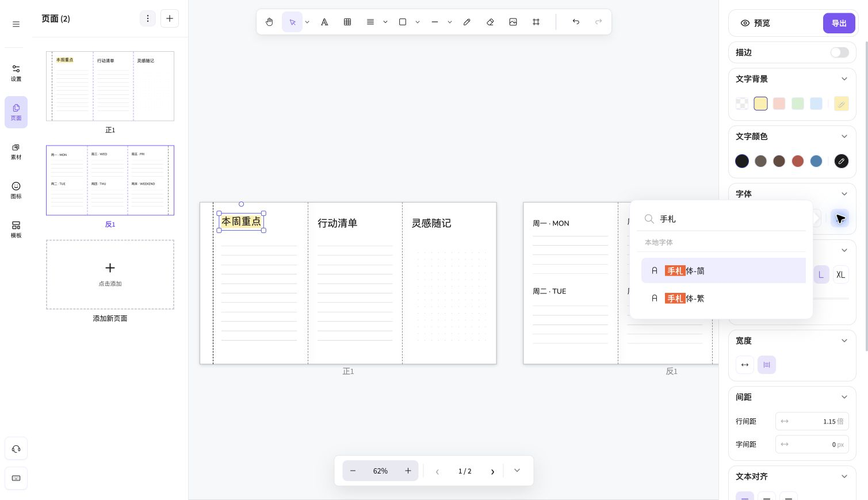Select the image insert tool
This screenshot has height=500, width=868.
(x=513, y=22)
